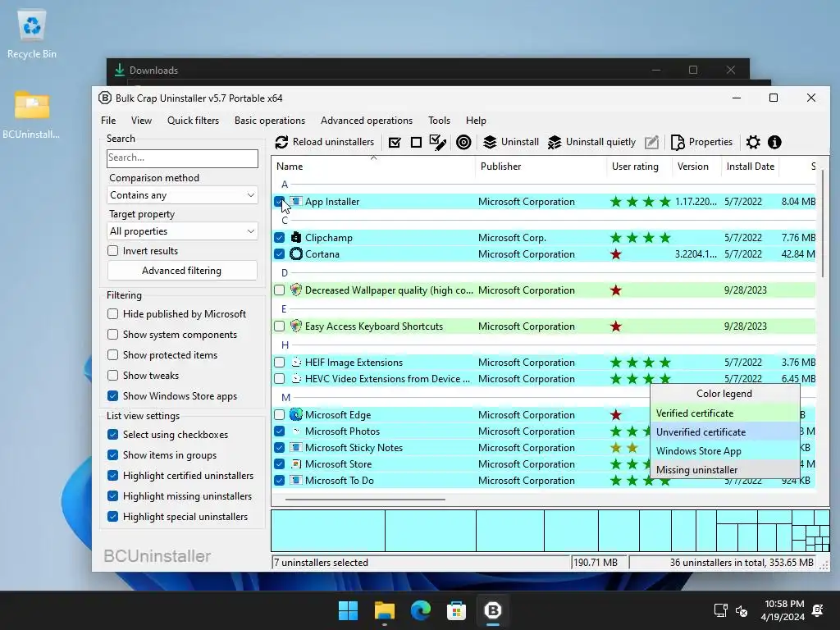Sort by the Version column header
Screen dimensions: 840x630
pos(696,166)
